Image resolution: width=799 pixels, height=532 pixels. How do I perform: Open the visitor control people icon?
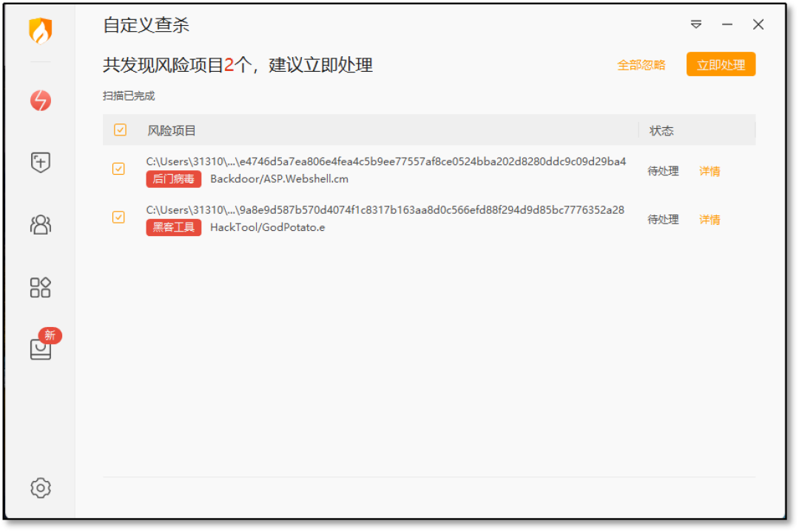click(40, 225)
